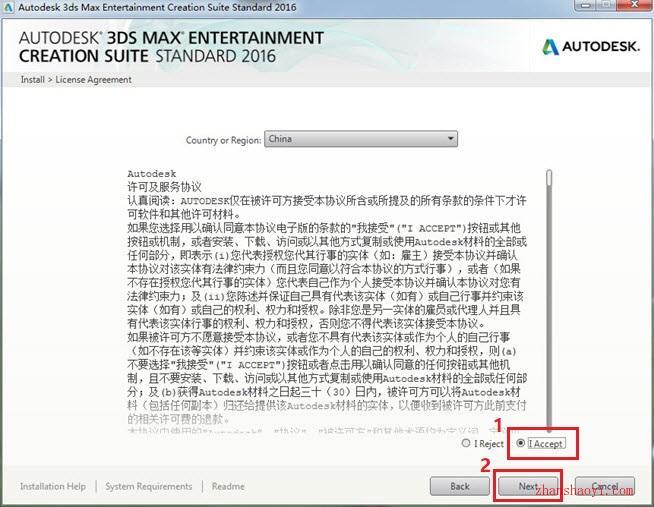Open the Installation Help link
654x507 pixels.
53,486
